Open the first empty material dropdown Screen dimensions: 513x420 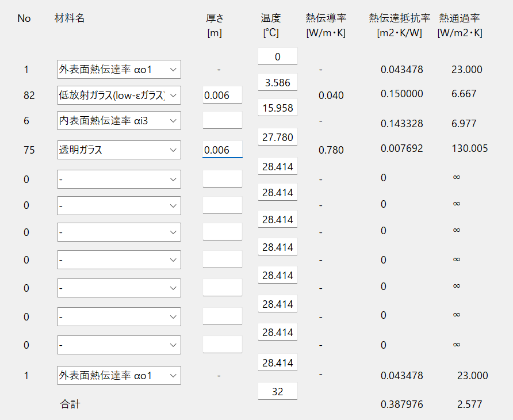tap(119, 179)
